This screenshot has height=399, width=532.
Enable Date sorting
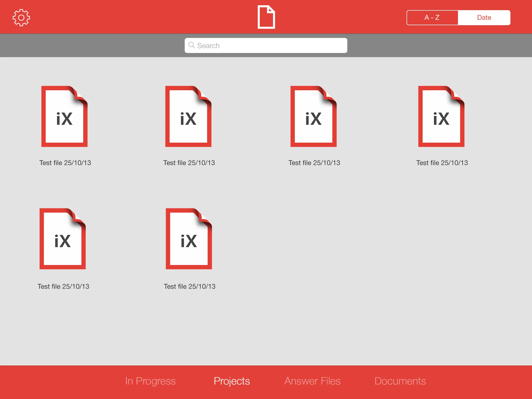click(x=484, y=17)
